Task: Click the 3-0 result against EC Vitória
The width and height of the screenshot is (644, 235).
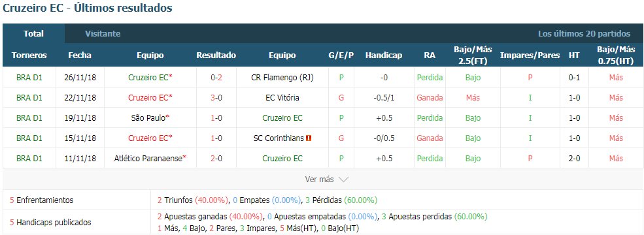Action: coord(216,98)
